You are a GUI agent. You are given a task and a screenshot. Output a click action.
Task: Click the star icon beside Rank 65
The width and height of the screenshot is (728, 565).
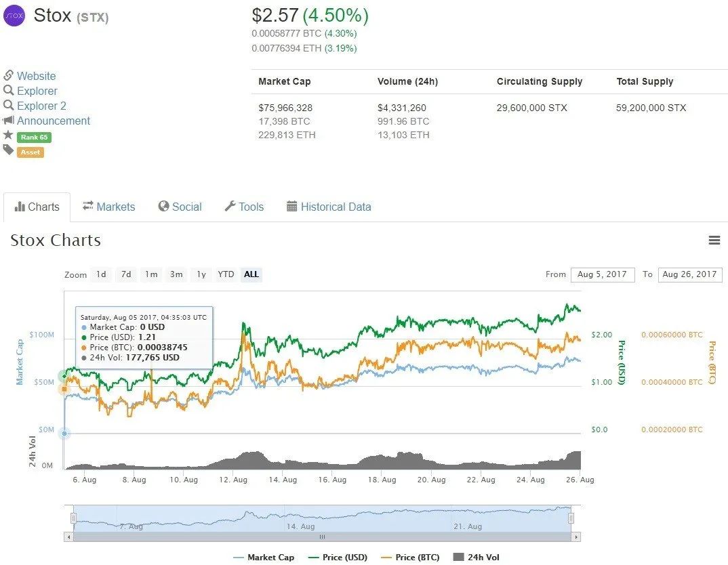coord(8,135)
